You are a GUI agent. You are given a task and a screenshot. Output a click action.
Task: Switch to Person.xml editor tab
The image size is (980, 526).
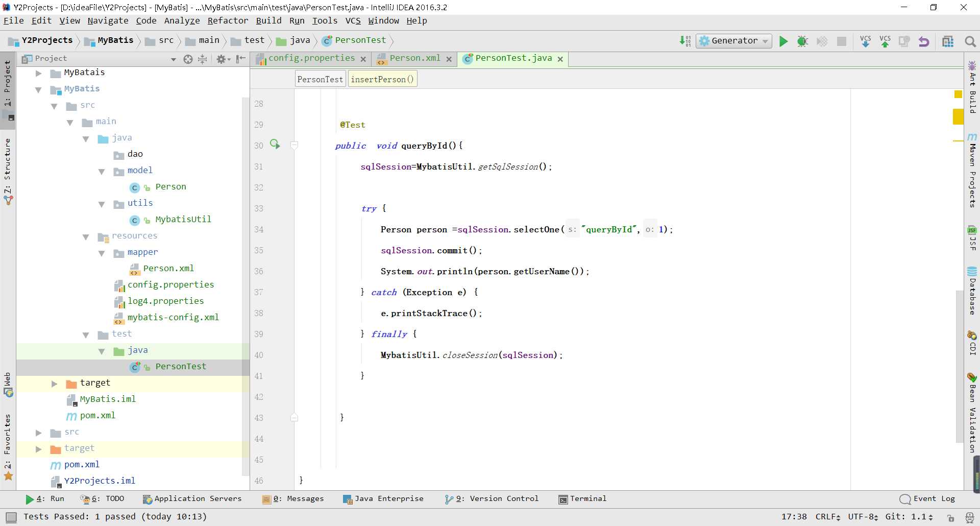414,58
